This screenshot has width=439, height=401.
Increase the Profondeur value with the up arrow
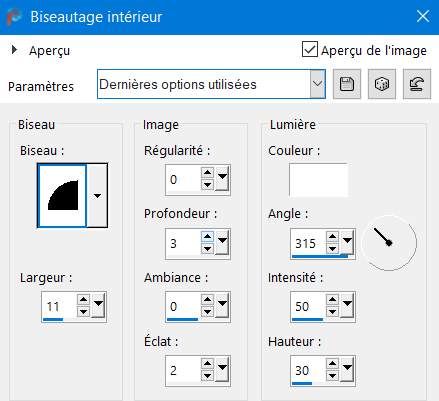tap(207, 237)
